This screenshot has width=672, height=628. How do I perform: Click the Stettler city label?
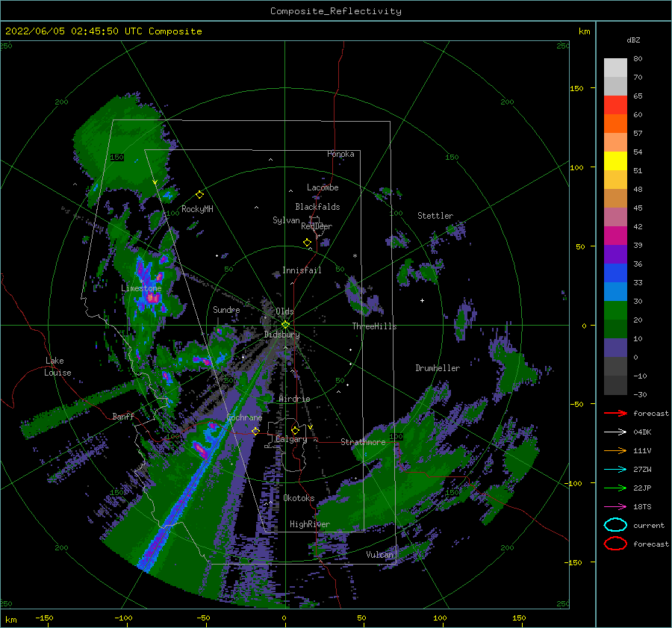pyautogui.click(x=435, y=216)
